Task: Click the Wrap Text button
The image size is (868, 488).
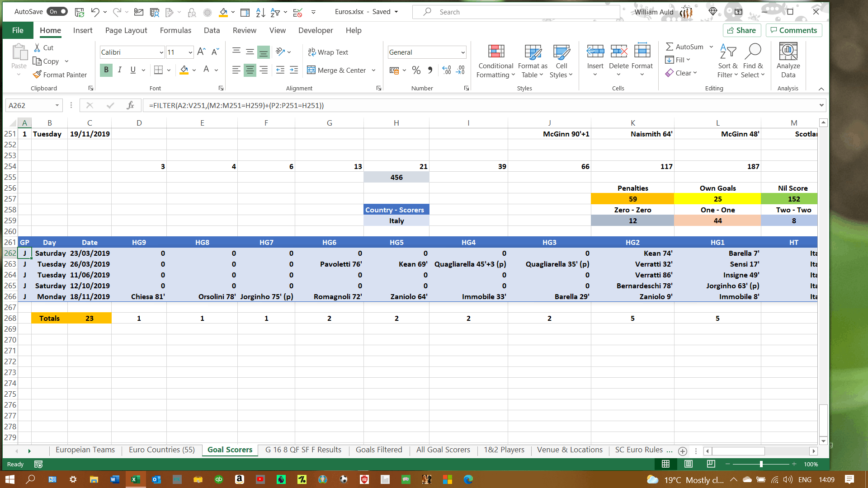Action: pyautogui.click(x=328, y=52)
